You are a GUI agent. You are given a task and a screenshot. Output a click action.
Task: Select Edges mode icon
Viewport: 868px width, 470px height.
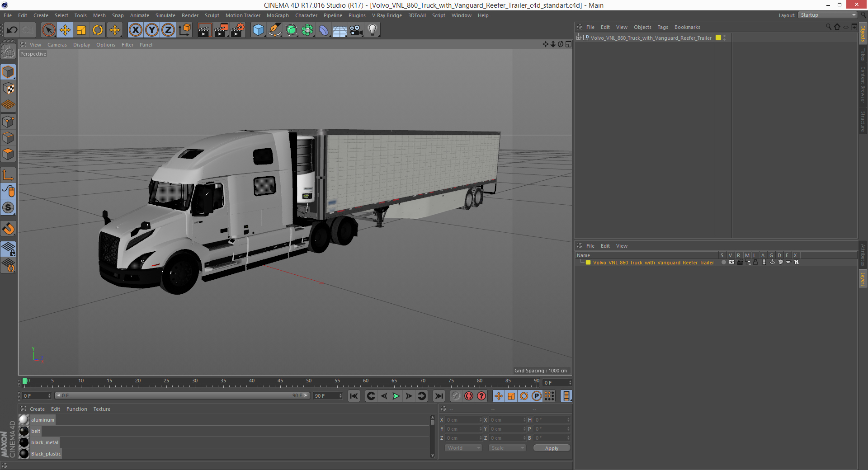pyautogui.click(x=8, y=138)
